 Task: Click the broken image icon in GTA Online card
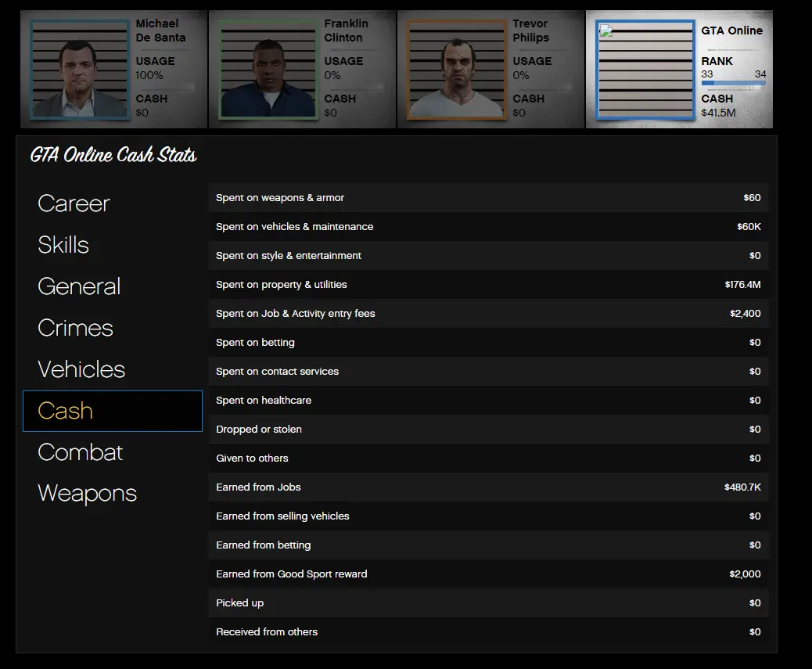click(606, 31)
